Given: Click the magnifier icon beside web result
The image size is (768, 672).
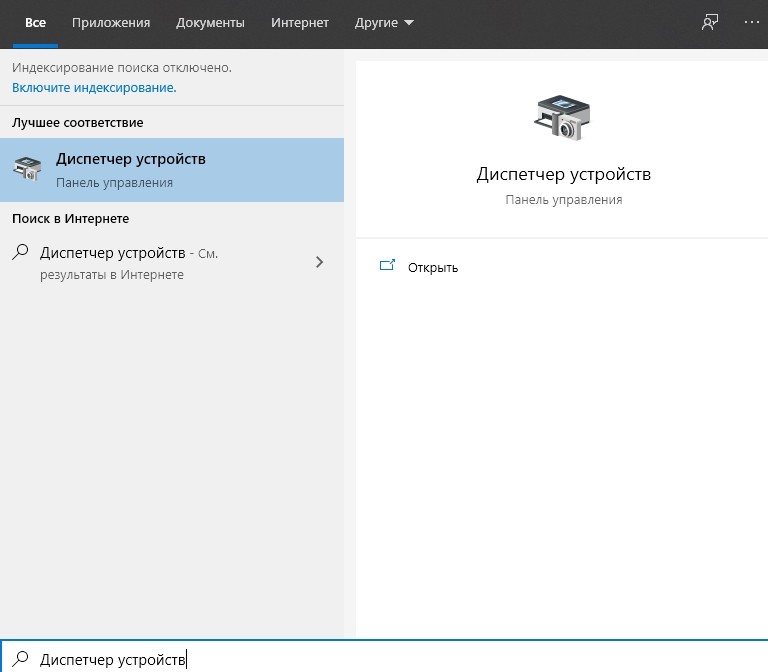Looking at the screenshot, I should 21,252.
